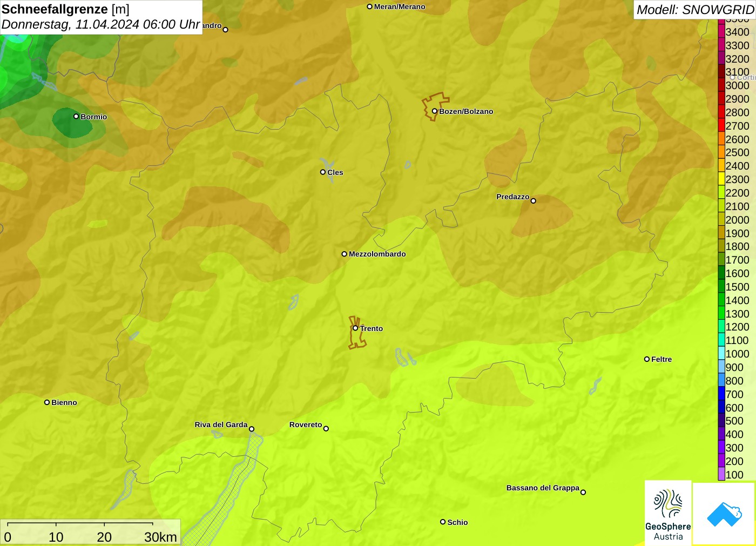Click the "20" scale bar tick label

point(104,537)
